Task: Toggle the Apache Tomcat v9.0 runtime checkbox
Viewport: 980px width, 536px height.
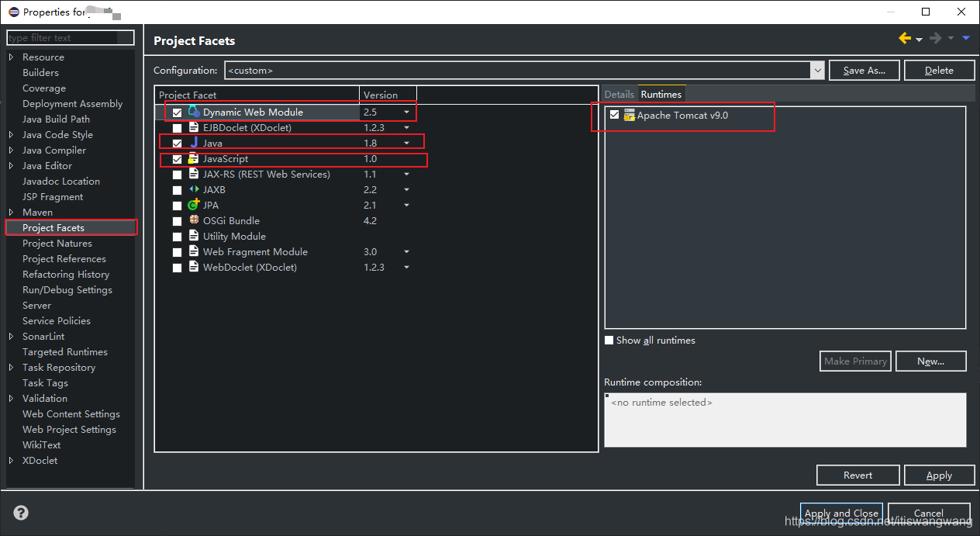Action: (615, 115)
